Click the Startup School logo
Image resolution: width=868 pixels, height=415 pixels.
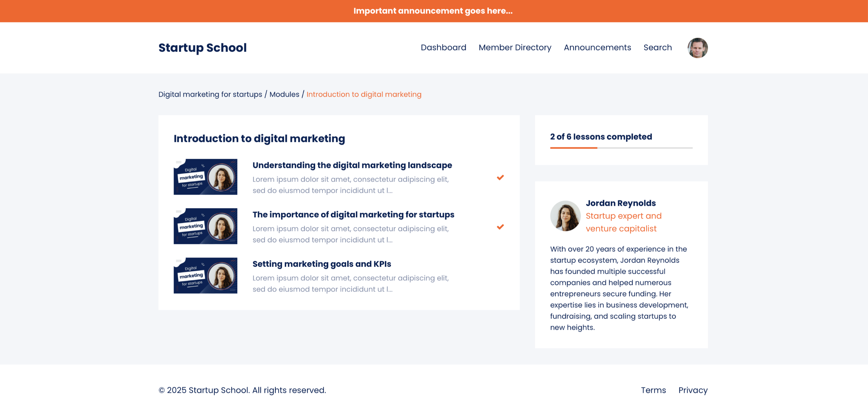click(202, 48)
